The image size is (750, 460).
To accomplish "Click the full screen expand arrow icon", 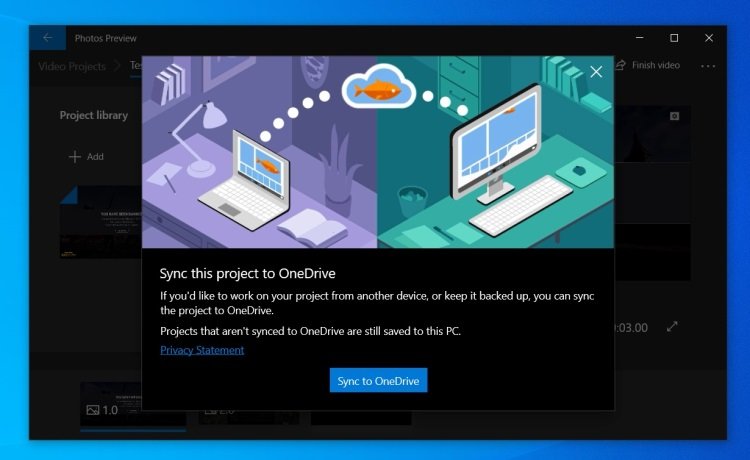I will pos(672,327).
